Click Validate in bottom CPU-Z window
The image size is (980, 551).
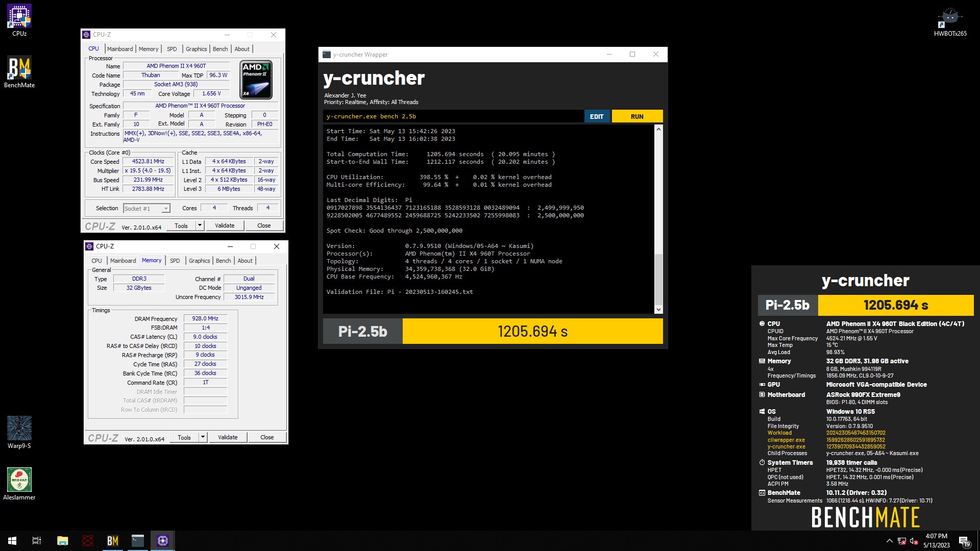(228, 437)
